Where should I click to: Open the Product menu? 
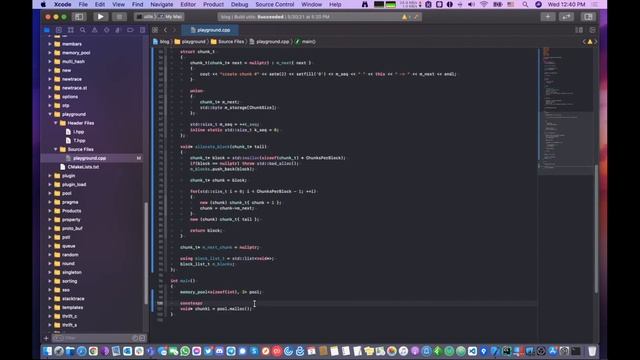(213, 4)
